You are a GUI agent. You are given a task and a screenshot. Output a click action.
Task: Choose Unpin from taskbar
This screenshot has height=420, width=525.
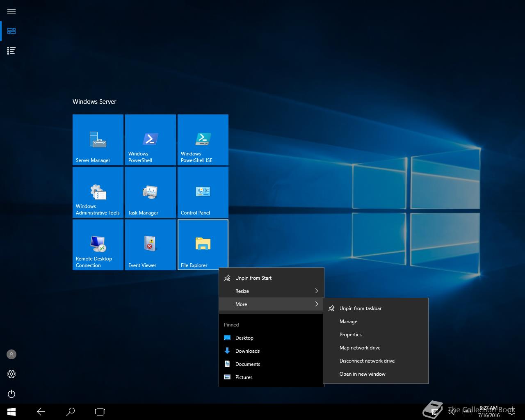pos(376,308)
